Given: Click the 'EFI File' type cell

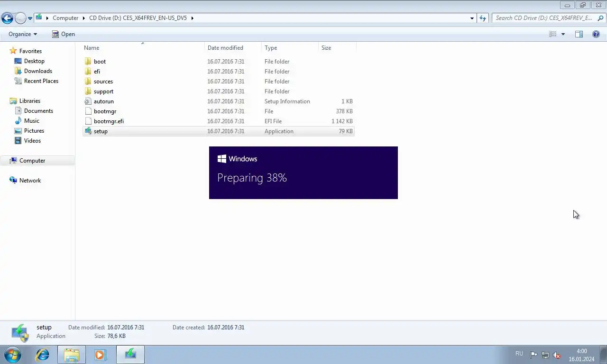Looking at the screenshot, I should pyautogui.click(x=273, y=121).
